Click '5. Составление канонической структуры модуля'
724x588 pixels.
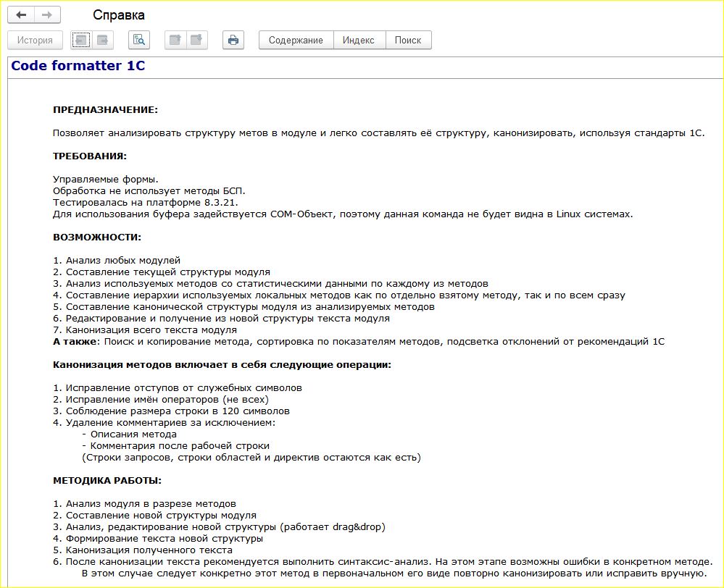244,307
